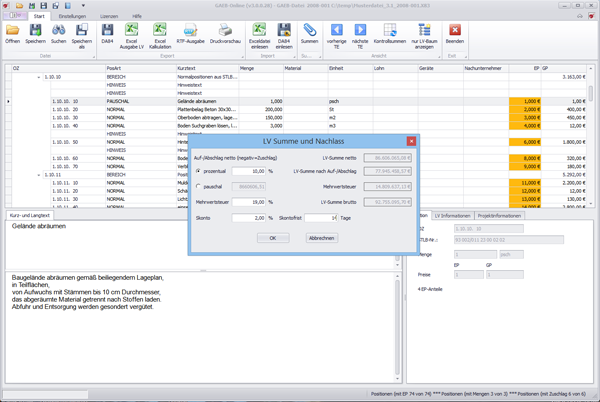The height and width of the screenshot is (402, 600).
Task: Click the Mehrwertsteuer field showing 19,00
Action: [249, 202]
